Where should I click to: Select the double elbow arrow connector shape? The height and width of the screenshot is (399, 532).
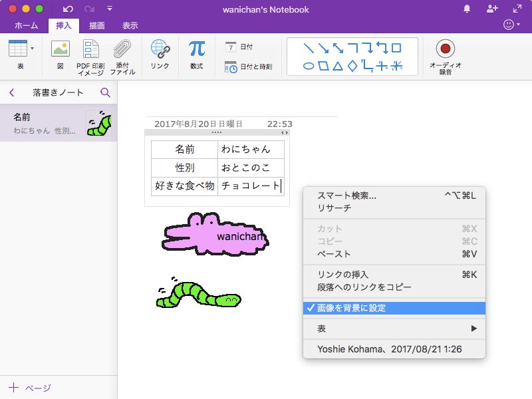tap(382, 48)
